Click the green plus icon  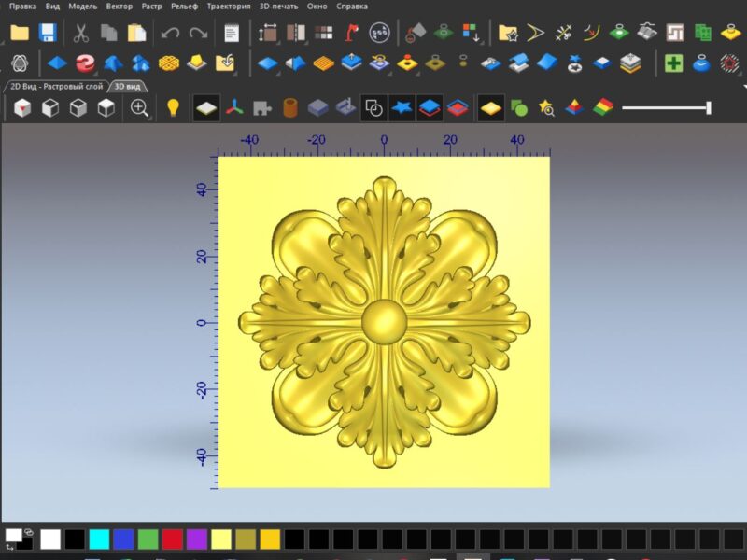tap(673, 63)
